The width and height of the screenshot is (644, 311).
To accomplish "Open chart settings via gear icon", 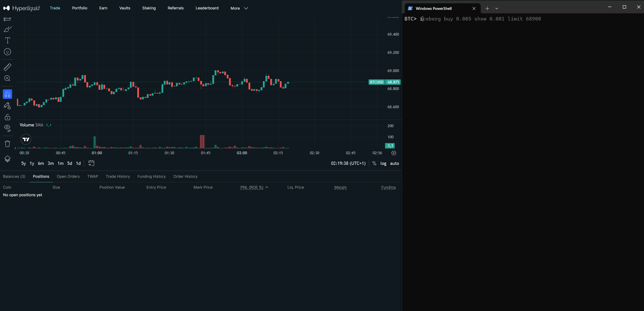I will pos(394,153).
